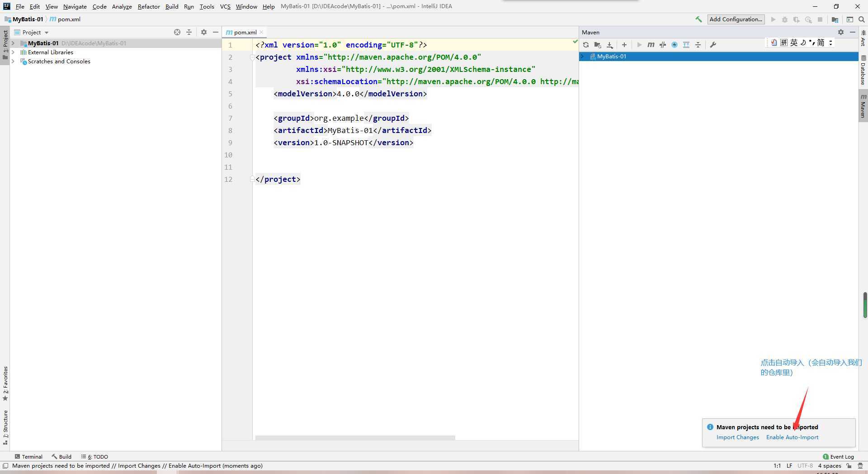Locate current file in Project panel
Image resolution: width=868 pixels, height=474 pixels.
point(177,32)
